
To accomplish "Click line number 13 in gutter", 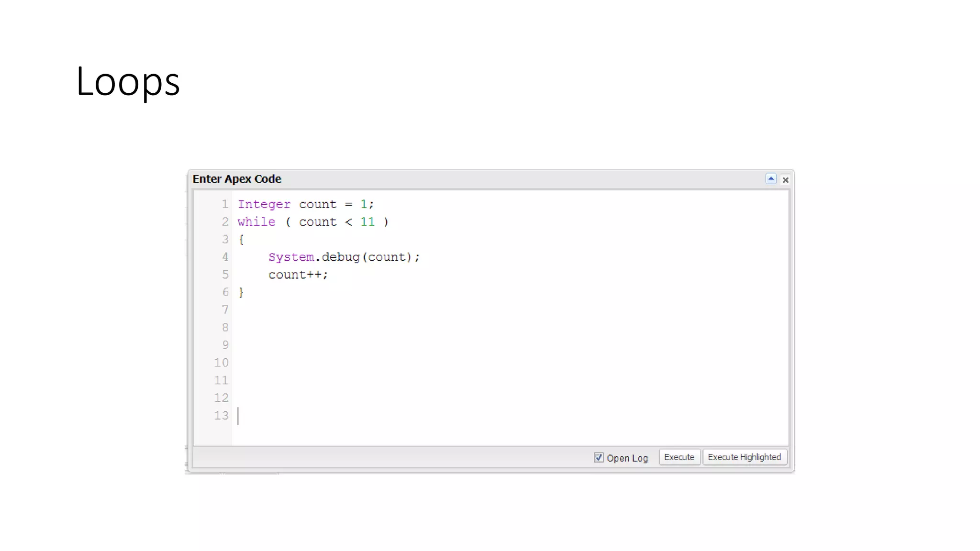I will click(221, 416).
